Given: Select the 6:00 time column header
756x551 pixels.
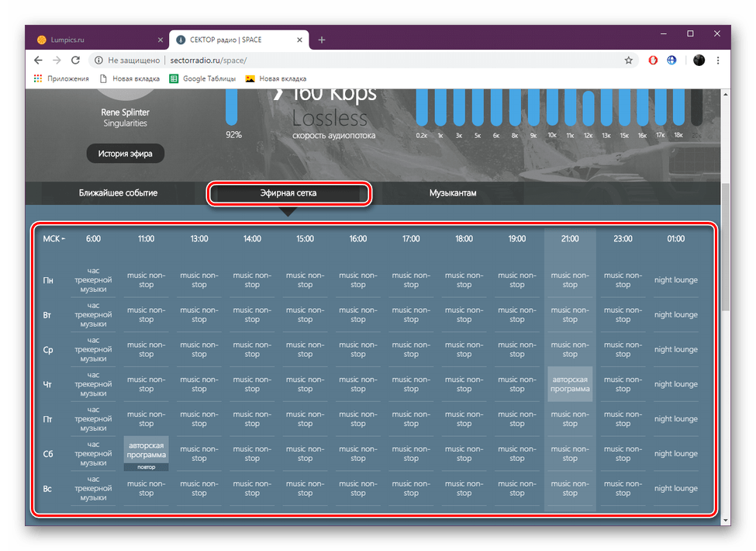Looking at the screenshot, I should [x=93, y=239].
